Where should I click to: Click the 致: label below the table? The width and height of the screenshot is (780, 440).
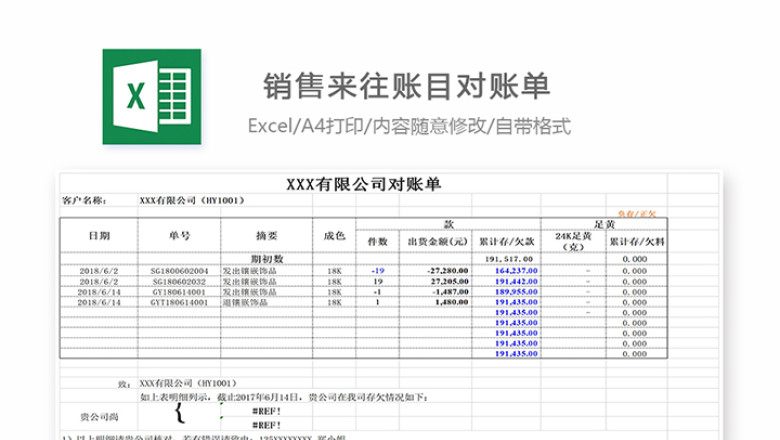tap(124, 384)
